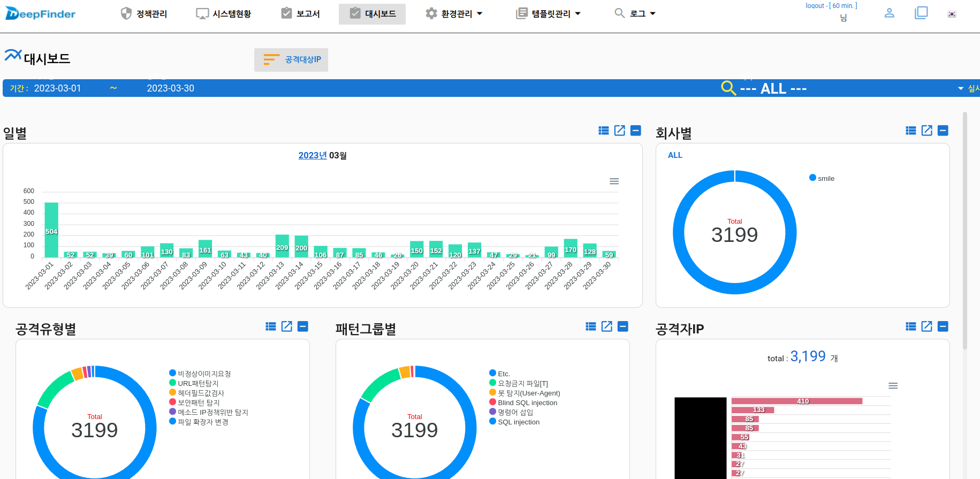Click the 공격대상IP button

point(291,59)
